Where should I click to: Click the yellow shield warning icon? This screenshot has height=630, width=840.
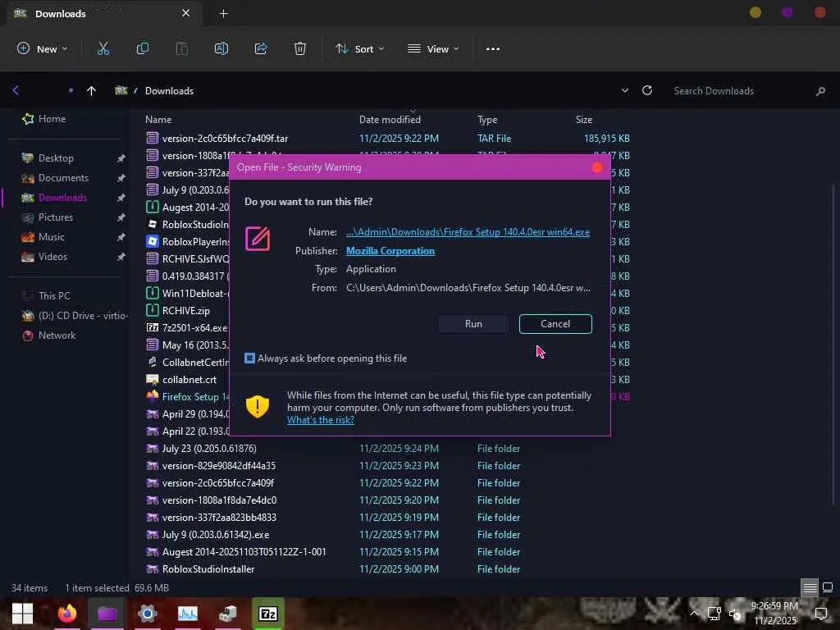pos(257,407)
